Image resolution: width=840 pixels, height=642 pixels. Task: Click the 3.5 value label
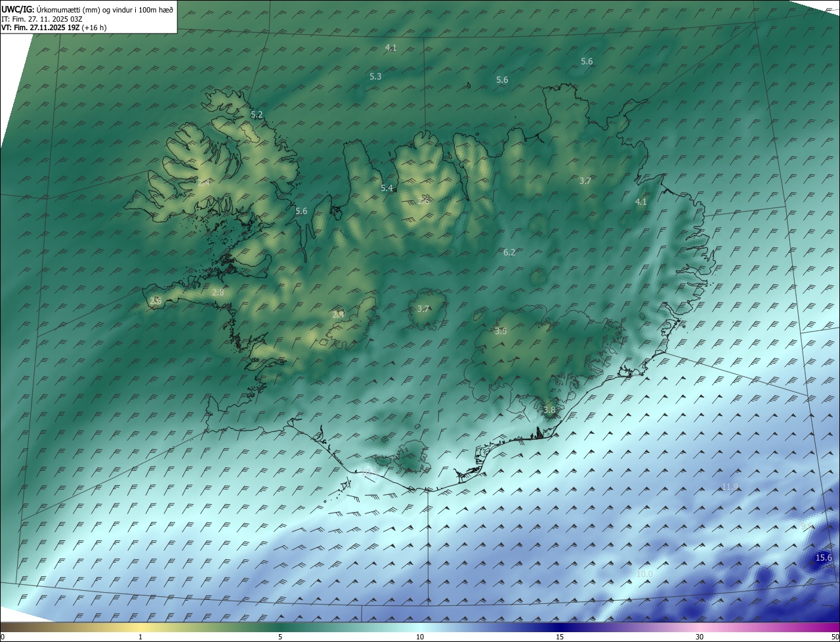pos(501,332)
